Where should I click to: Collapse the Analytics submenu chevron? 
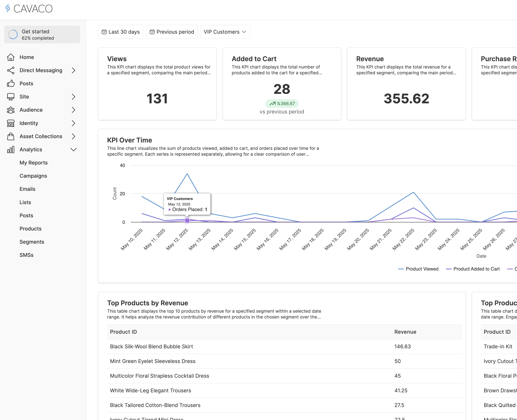(73, 149)
